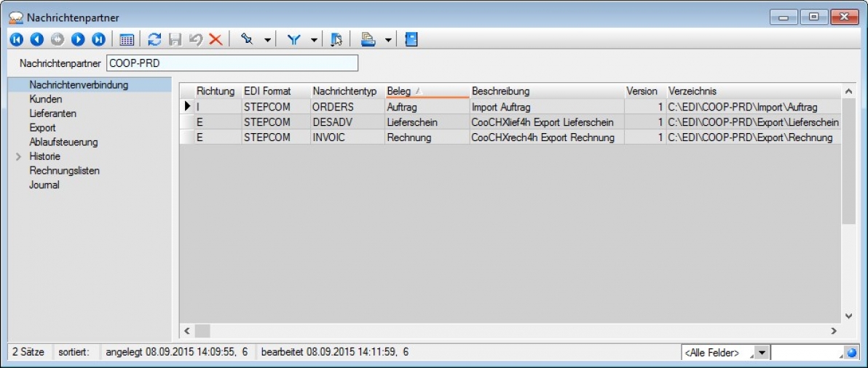Refresh the data with blue arrows icon
868x368 pixels.
coord(154,40)
